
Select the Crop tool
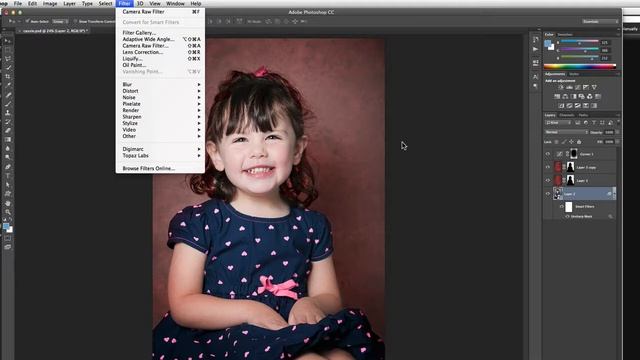pyautogui.click(x=8, y=77)
